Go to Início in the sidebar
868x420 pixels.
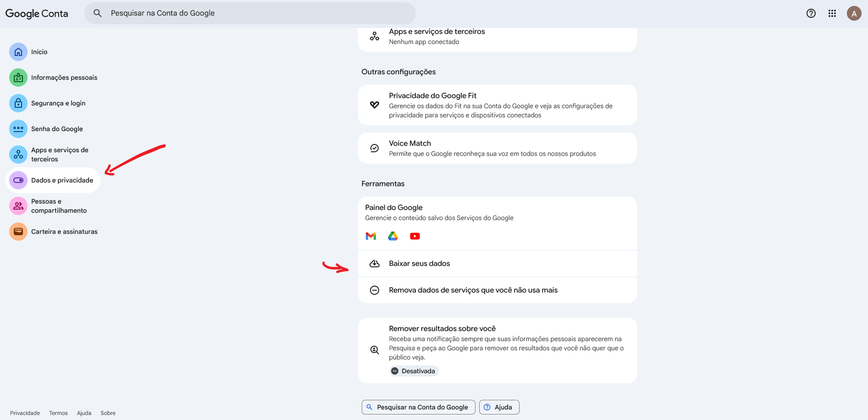coord(39,52)
